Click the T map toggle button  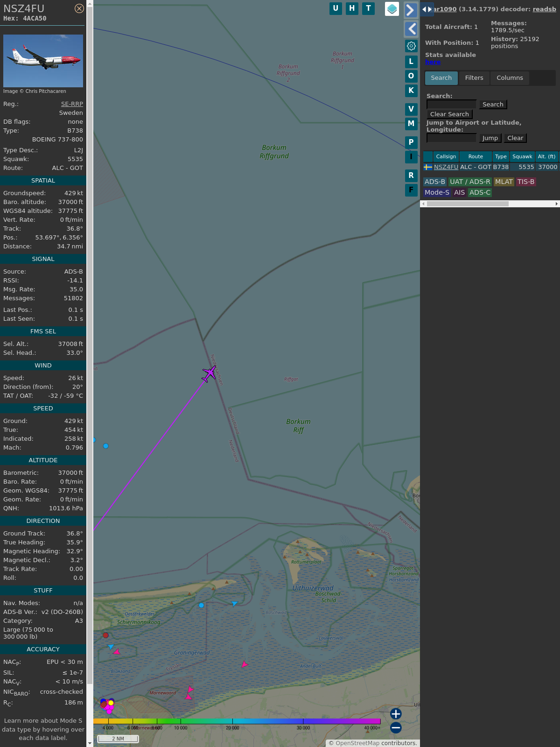(x=369, y=8)
